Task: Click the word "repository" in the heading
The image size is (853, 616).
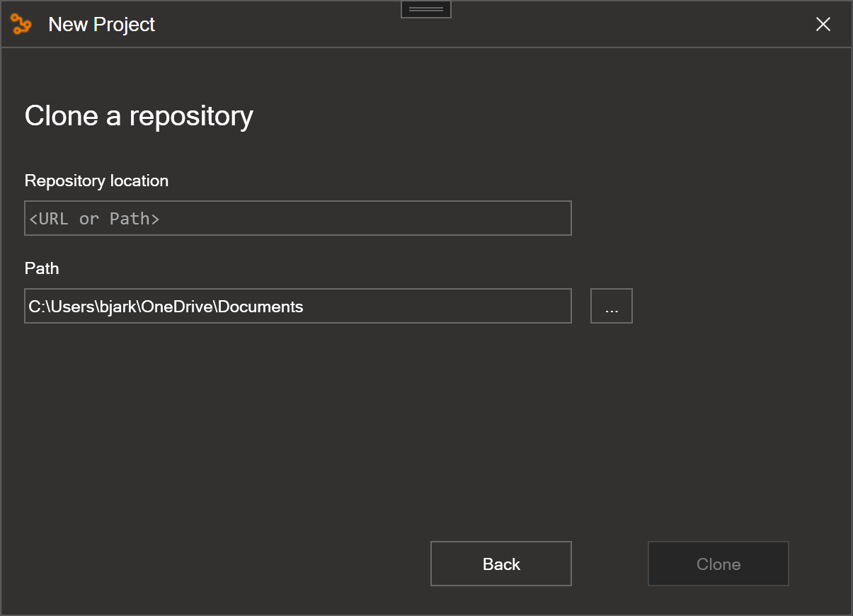Action: click(x=191, y=117)
